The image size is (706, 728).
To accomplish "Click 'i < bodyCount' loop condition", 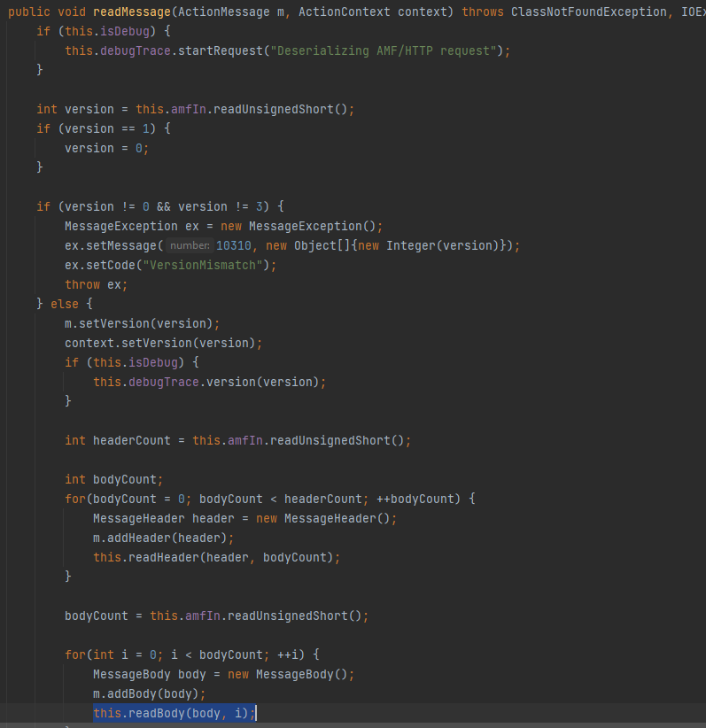I will click(x=217, y=655).
